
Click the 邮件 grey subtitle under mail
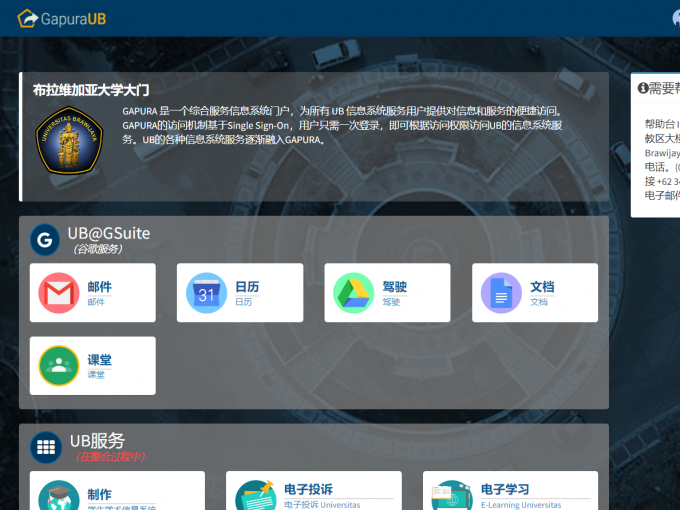coord(96,302)
